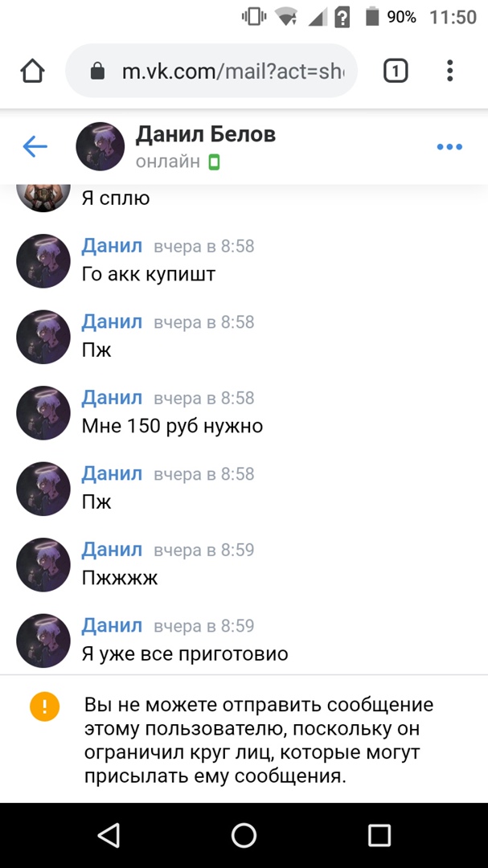Viewport: 488px width, 868px height.
Task: Tap the green mobile online indicator
Action: pyautogui.click(x=214, y=162)
